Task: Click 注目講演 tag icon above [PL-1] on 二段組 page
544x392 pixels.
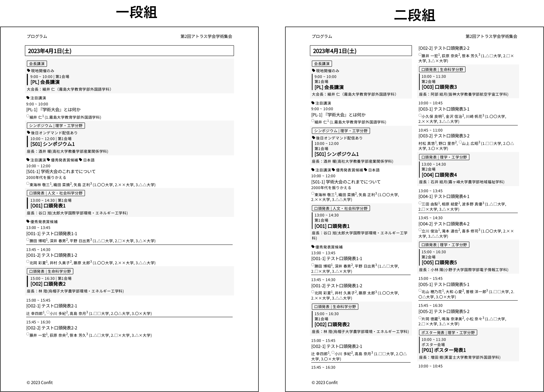Action: coord(313,103)
